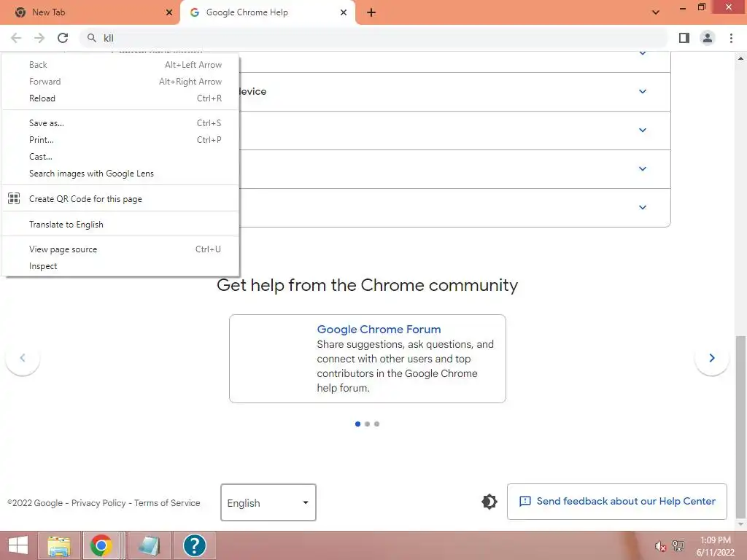Image resolution: width=747 pixels, height=560 pixels.
Task: Close the New Tab tab
Action: coord(169,12)
